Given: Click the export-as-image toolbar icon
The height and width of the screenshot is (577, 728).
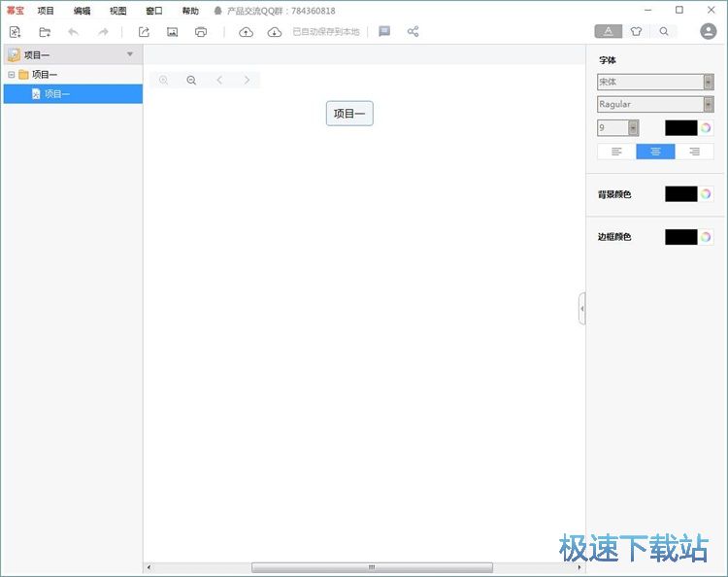Looking at the screenshot, I should pyautogui.click(x=172, y=32).
